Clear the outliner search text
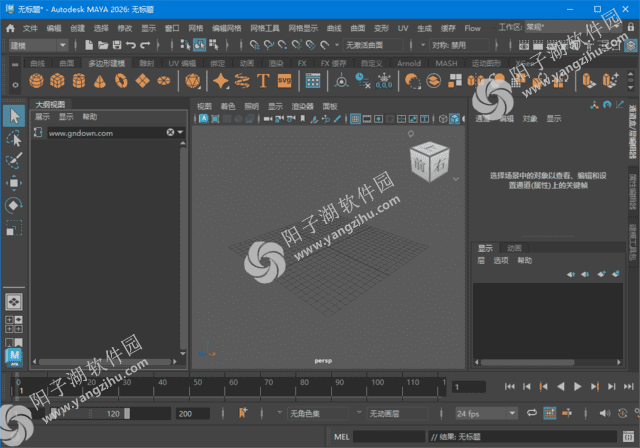Image resolution: width=640 pixels, height=448 pixels. pyautogui.click(x=170, y=132)
